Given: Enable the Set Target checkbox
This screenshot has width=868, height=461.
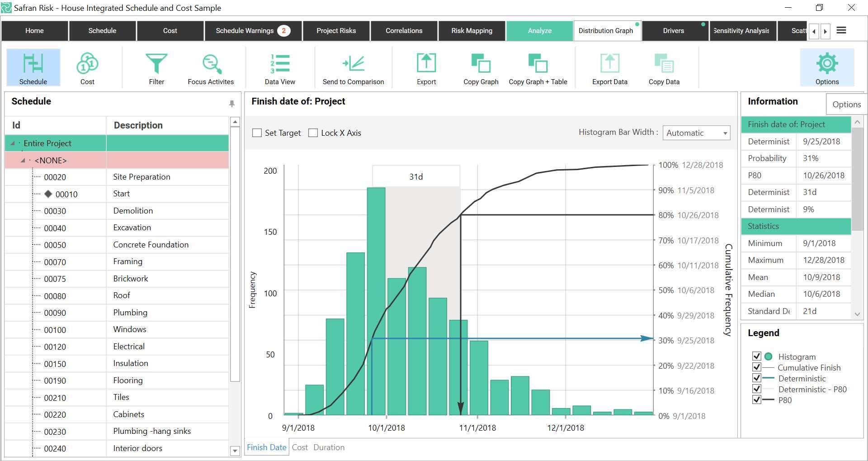Looking at the screenshot, I should point(257,133).
